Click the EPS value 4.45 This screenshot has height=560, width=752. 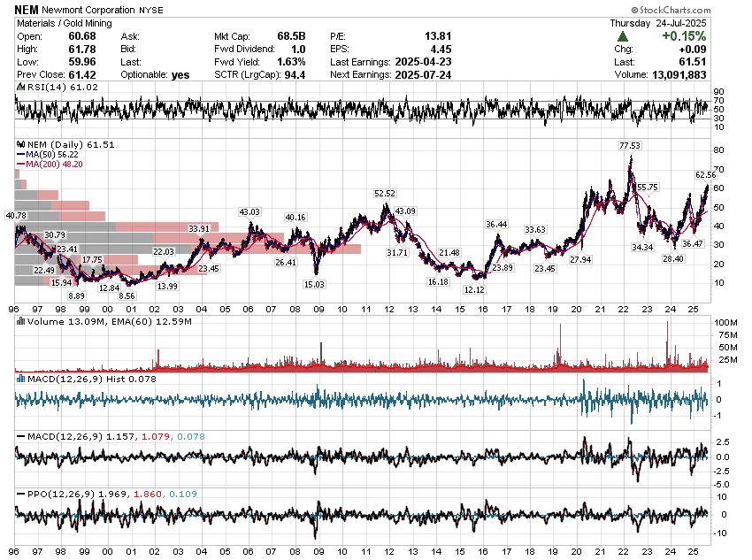coord(441,49)
